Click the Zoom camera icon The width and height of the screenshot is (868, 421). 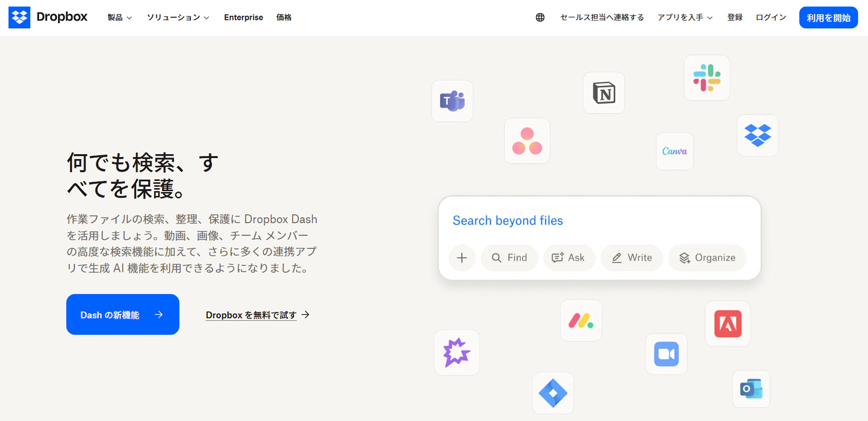(x=666, y=354)
